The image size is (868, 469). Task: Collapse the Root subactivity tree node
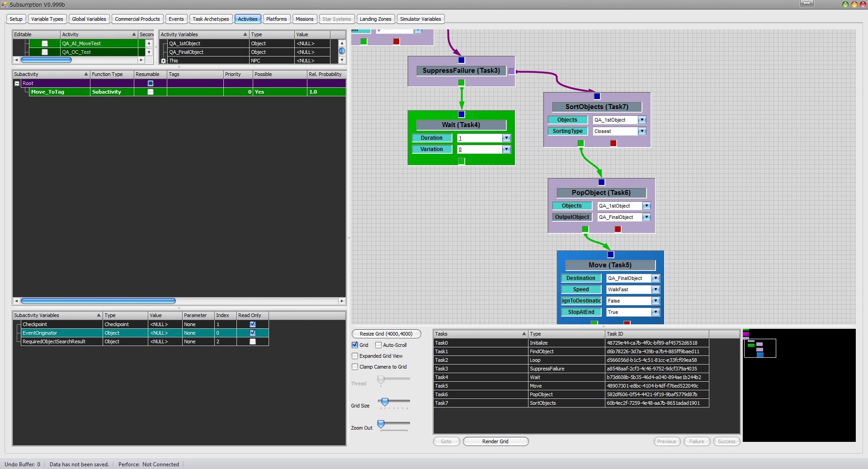tap(17, 84)
